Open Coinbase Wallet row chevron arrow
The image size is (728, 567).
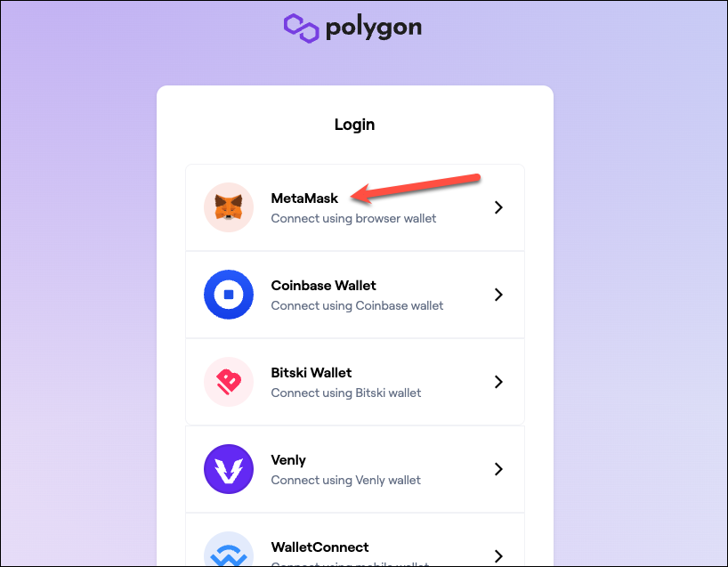click(x=498, y=295)
